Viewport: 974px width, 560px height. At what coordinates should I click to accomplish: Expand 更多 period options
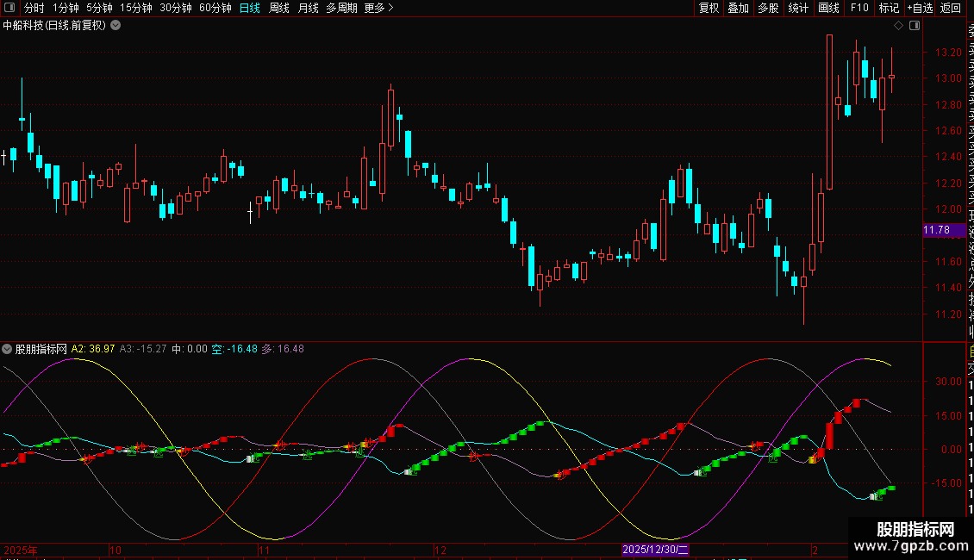[379, 8]
